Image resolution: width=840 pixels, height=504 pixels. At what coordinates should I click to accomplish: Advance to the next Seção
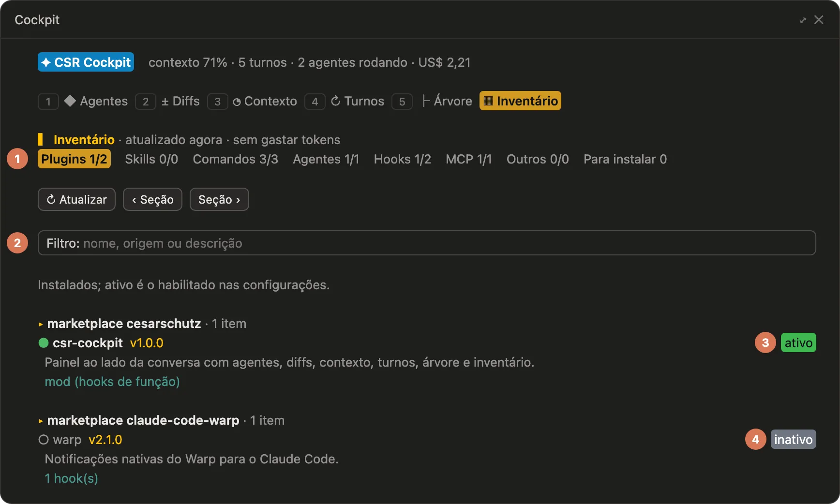coord(219,199)
